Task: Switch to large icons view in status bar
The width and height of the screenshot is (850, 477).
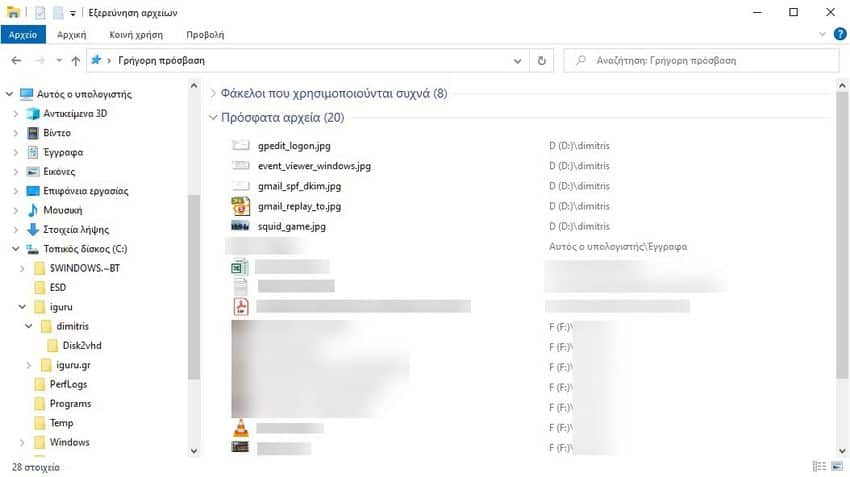Action: 838,467
